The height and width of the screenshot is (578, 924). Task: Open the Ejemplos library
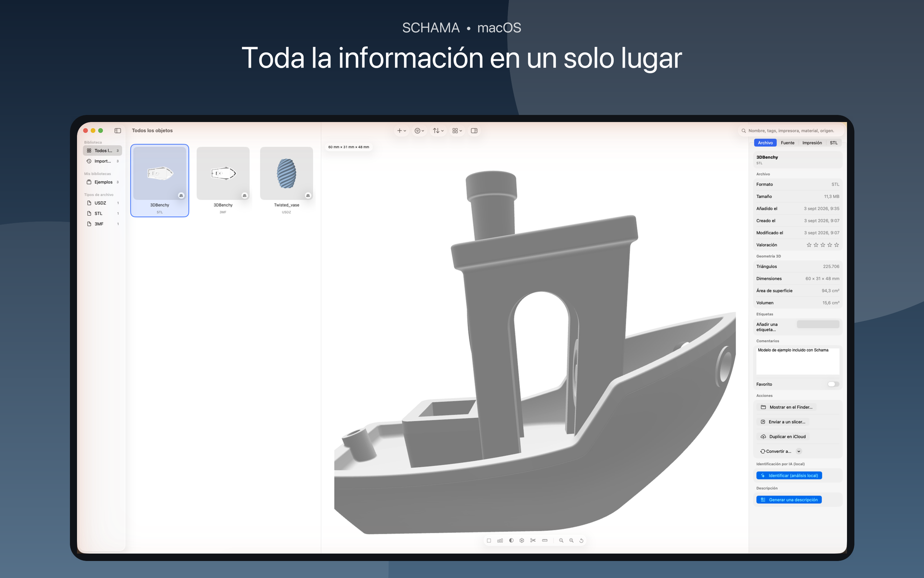click(103, 182)
